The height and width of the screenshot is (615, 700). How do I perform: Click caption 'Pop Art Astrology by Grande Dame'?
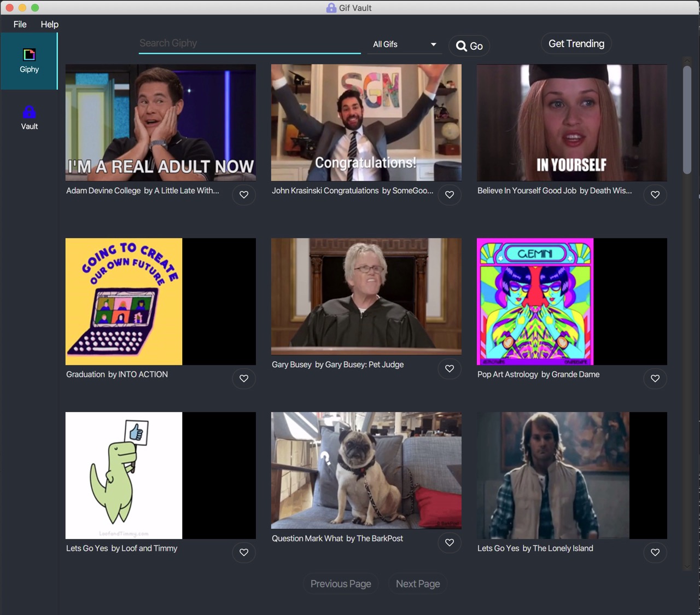tap(539, 374)
